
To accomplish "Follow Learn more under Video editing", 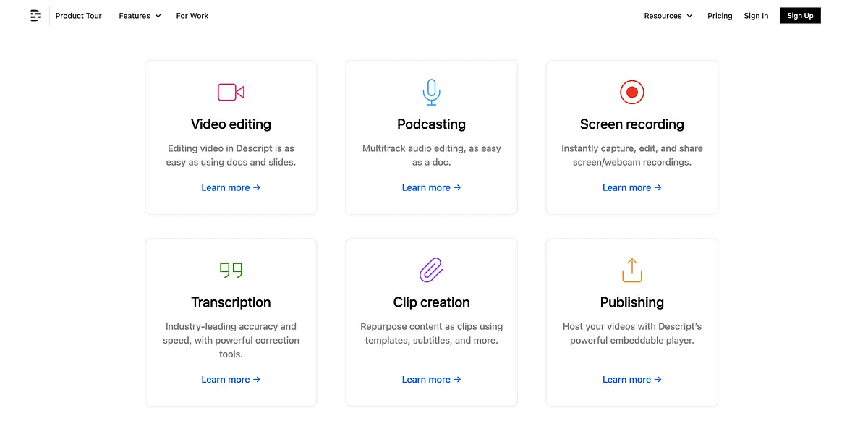I will (x=231, y=187).
